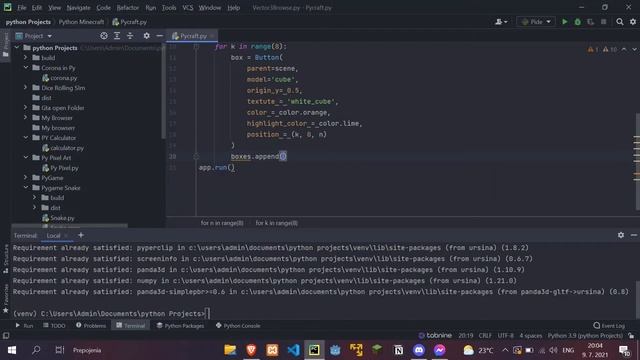This screenshot has width=640, height=360.
Task: Run with coverage icon in toolbar
Action: pos(591,22)
